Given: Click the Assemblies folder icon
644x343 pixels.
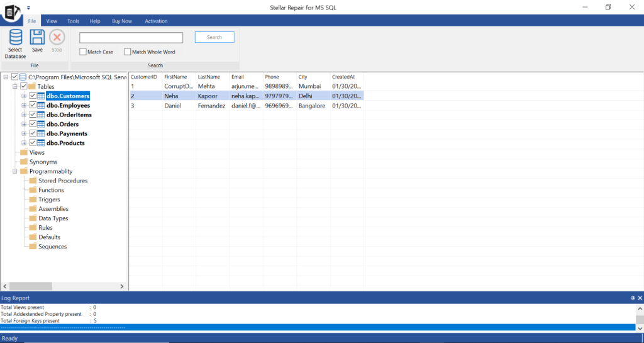Looking at the screenshot, I should coord(33,209).
